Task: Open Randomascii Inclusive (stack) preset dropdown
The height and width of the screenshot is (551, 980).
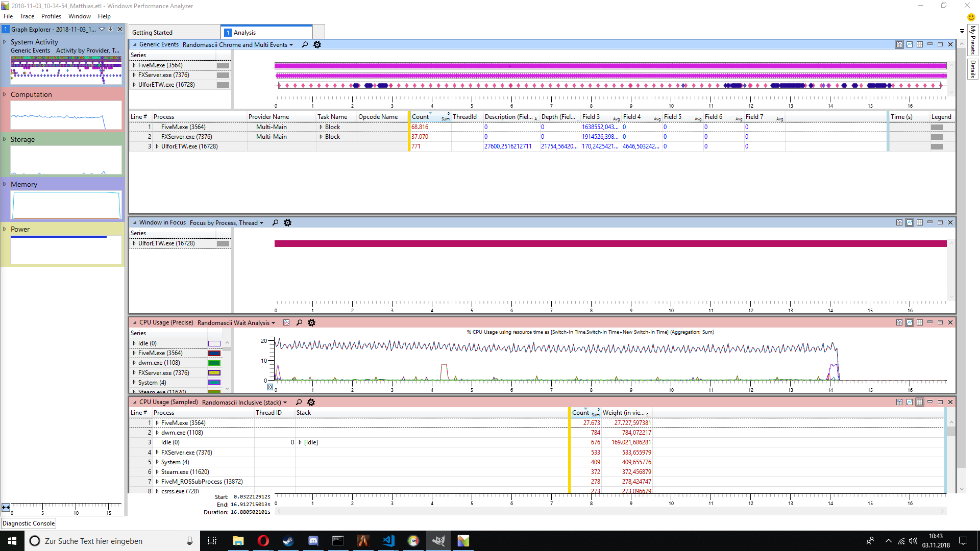Action: pyautogui.click(x=244, y=403)
